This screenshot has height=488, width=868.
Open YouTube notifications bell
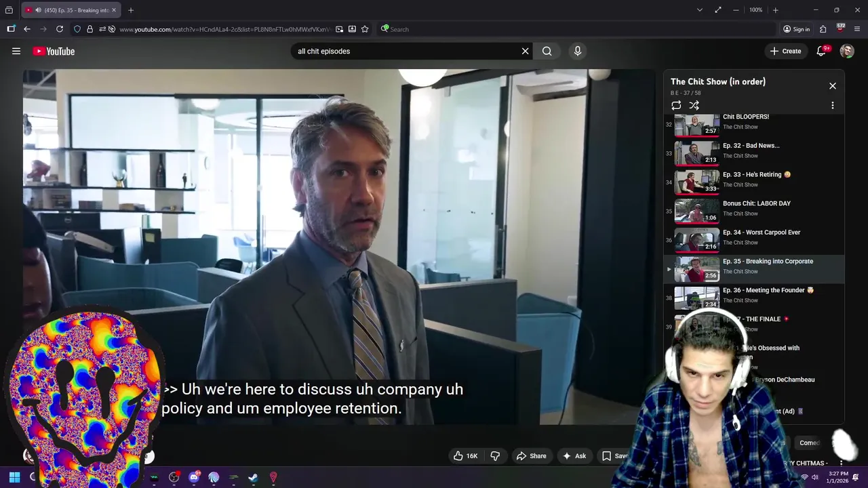click(x=821, y=51)
